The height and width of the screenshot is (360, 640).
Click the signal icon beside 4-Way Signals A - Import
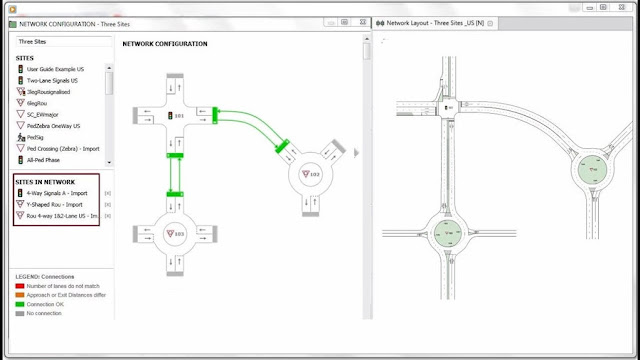pos(20,193)
